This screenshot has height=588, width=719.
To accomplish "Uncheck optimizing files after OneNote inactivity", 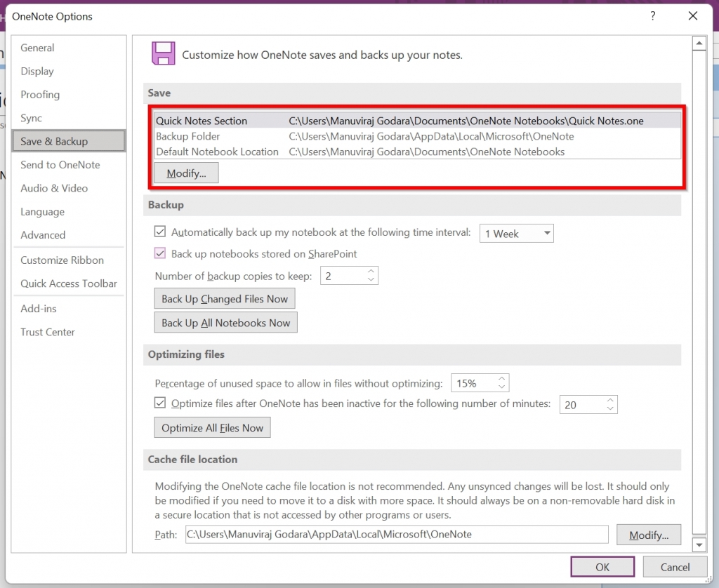I will tap(159, 403).
